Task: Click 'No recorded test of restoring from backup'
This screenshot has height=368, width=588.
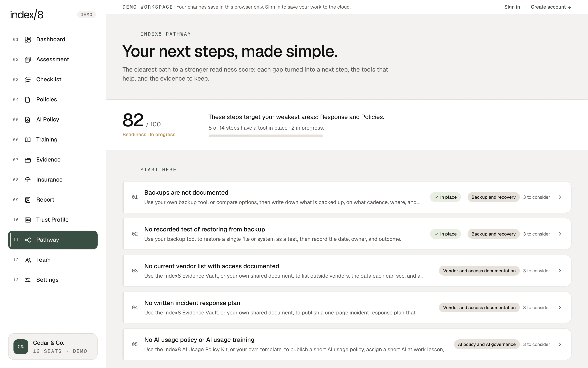Action: (x=205, y=229)
